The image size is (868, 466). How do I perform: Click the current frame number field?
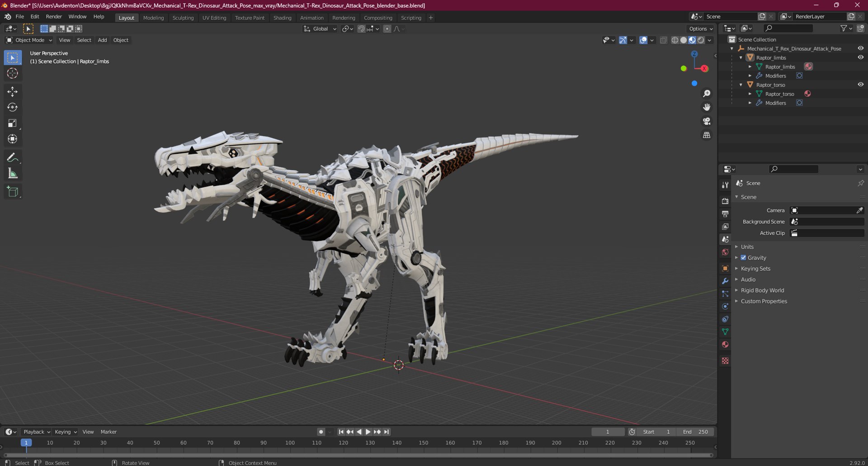click(x=608, y=432)
